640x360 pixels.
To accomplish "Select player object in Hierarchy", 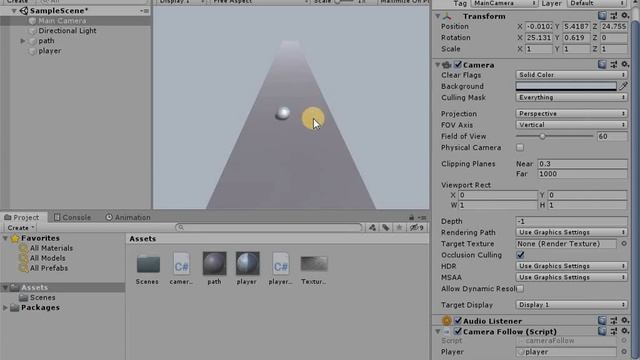I will click(50, 51).
